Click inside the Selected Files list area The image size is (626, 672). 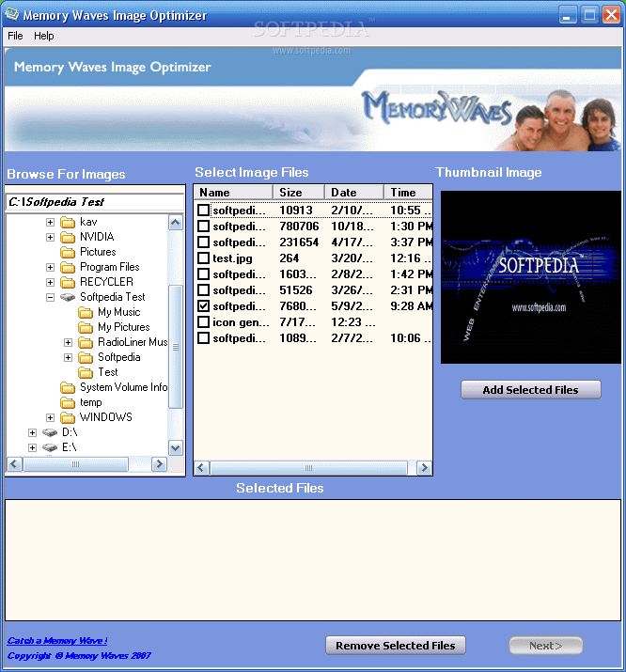313,560
